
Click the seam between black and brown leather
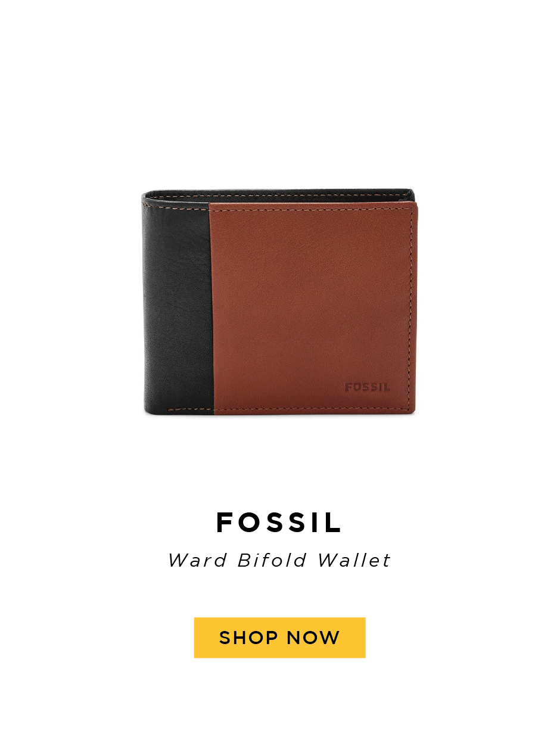[211, 307]
